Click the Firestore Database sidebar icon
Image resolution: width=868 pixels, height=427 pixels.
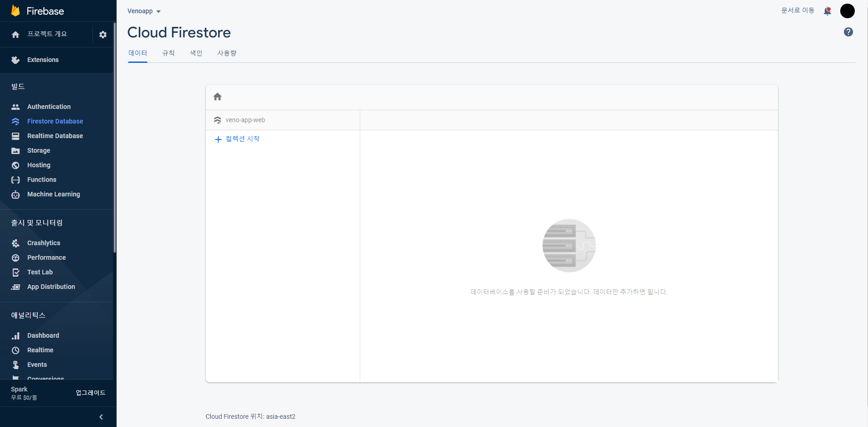[x=15, y=122]
